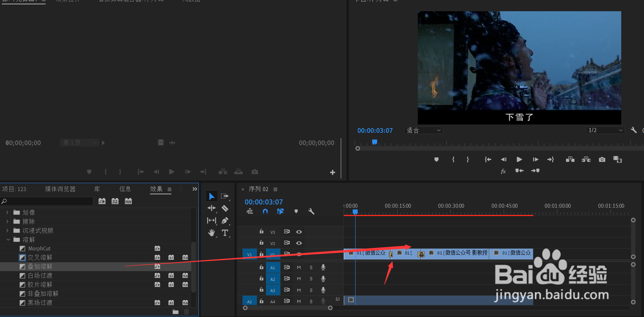Add marker in timeline header
The height and width of the screenshot is (317, 644).
[x=296, y=211]
